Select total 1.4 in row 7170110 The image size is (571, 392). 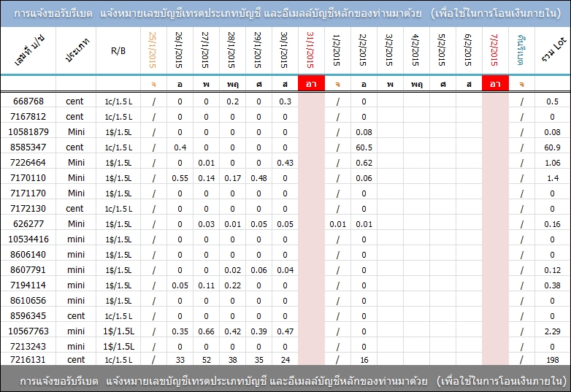[553, 178]
